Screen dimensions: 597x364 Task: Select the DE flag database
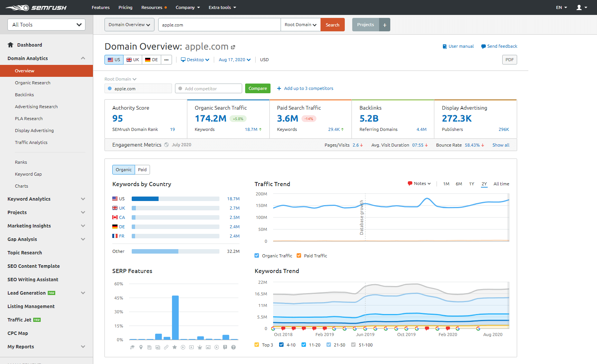coord(151,60)
